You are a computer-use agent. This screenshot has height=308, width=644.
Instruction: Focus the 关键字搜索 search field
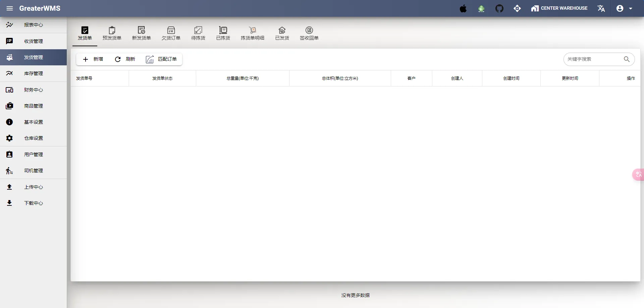click(594, 59)
